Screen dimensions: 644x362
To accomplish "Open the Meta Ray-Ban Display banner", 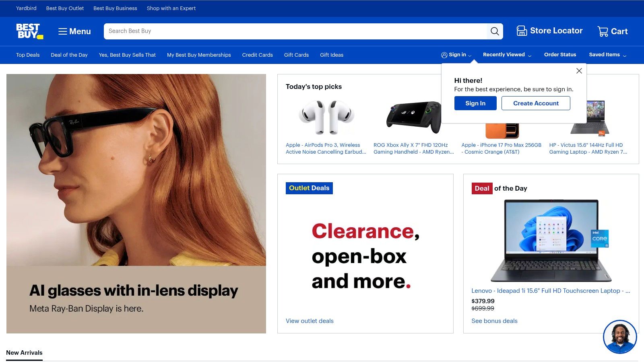I will point(136,204).
